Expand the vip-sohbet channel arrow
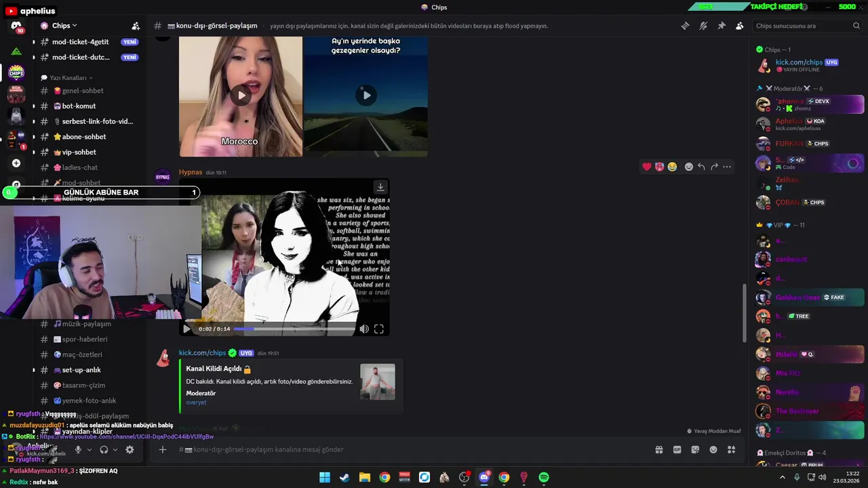The height and width of the screenshot is (488, 868). click(x=34, y=152)
